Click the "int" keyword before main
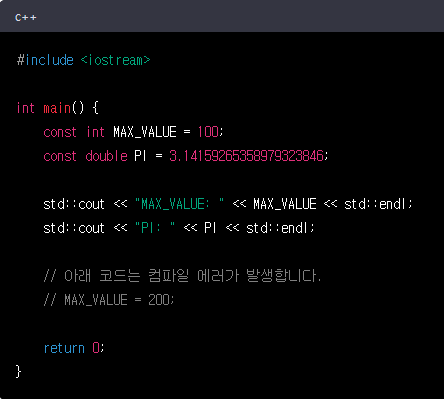Viewport: 444px width, 399px height. [26, 108]
